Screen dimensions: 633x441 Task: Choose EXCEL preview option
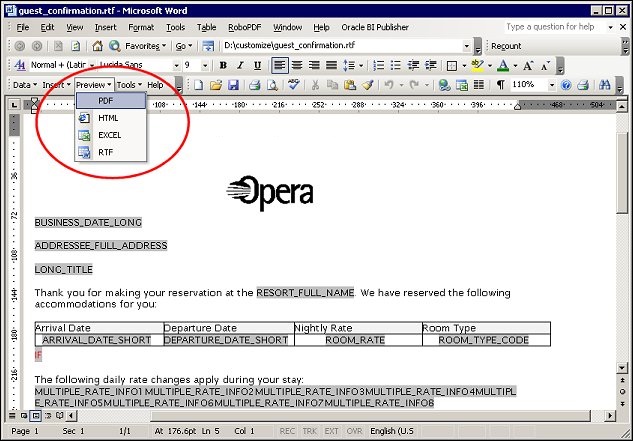coord(109,134)
